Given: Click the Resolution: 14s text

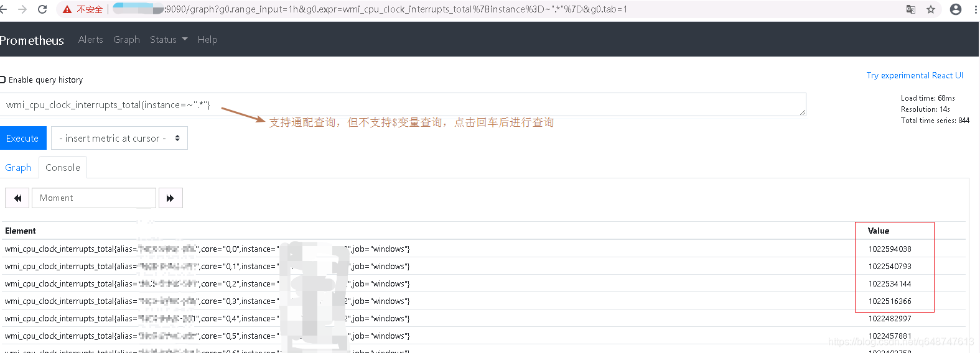Looking at the screenshot, I should (925, 109).
